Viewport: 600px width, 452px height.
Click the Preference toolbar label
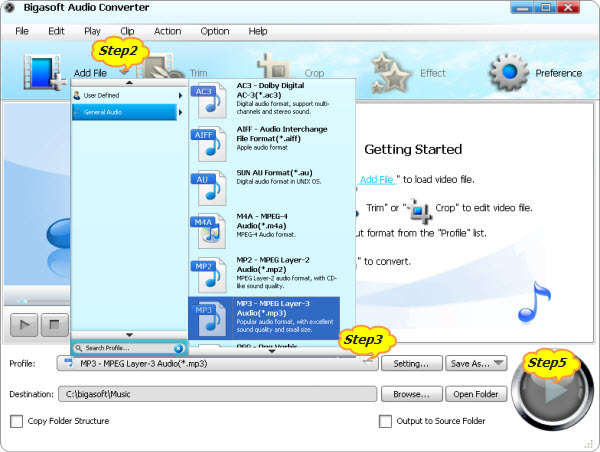(x=559, y=73)
